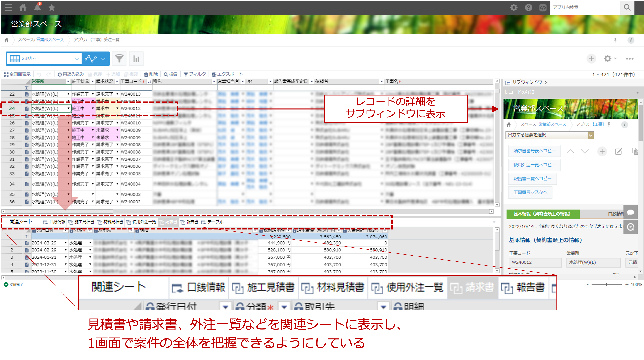Click the app search magnifier icon

[627, 7]
